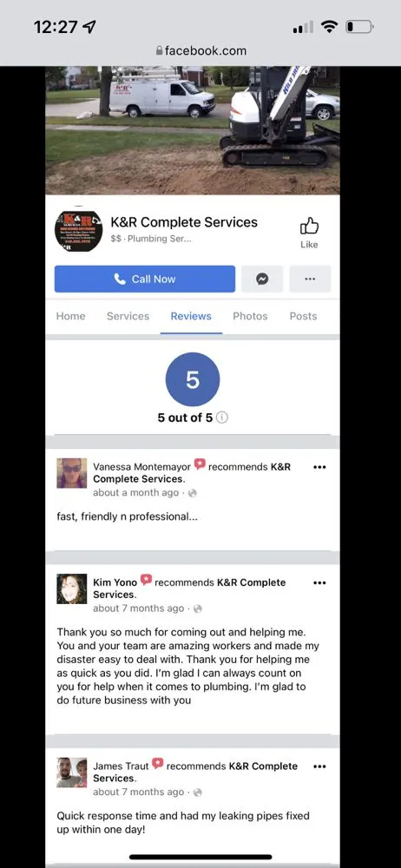This screenshot has height=868, width=401.
Task: Tap the Like thumbs-up icon
Action: pyautogui.click(x=309, y=227)
